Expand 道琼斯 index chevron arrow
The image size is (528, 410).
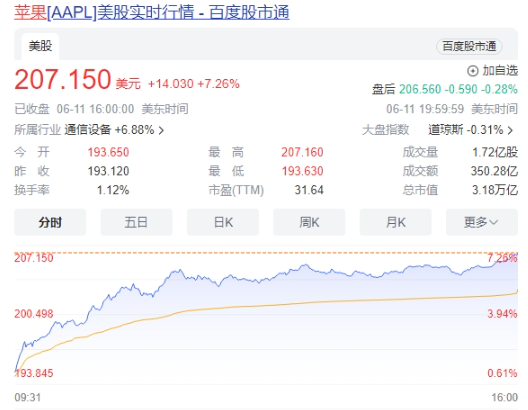[x=510, y=130]
